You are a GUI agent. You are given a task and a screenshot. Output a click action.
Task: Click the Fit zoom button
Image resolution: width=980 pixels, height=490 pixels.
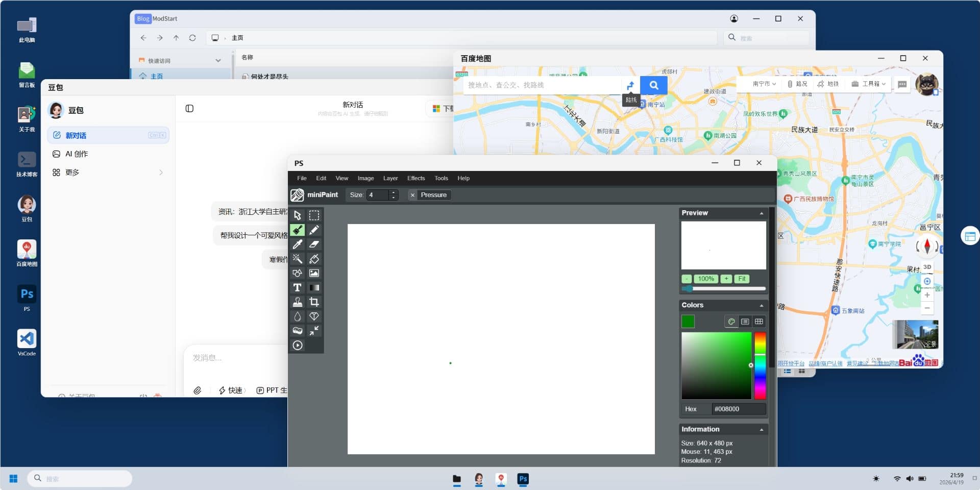[x=742, y=279]
